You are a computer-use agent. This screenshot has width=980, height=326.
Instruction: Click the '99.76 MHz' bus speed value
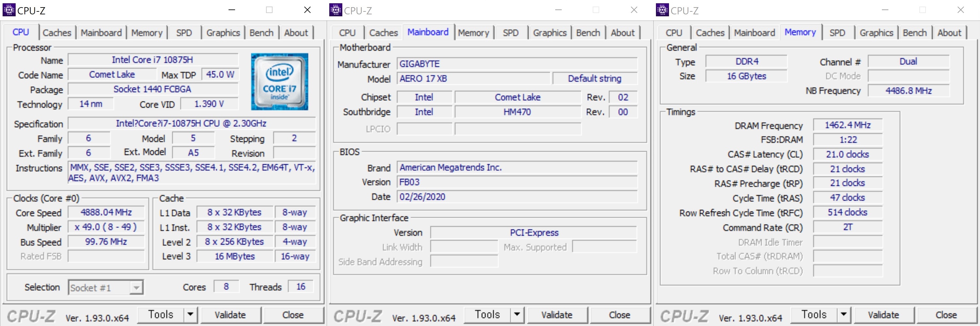[106, 242]
